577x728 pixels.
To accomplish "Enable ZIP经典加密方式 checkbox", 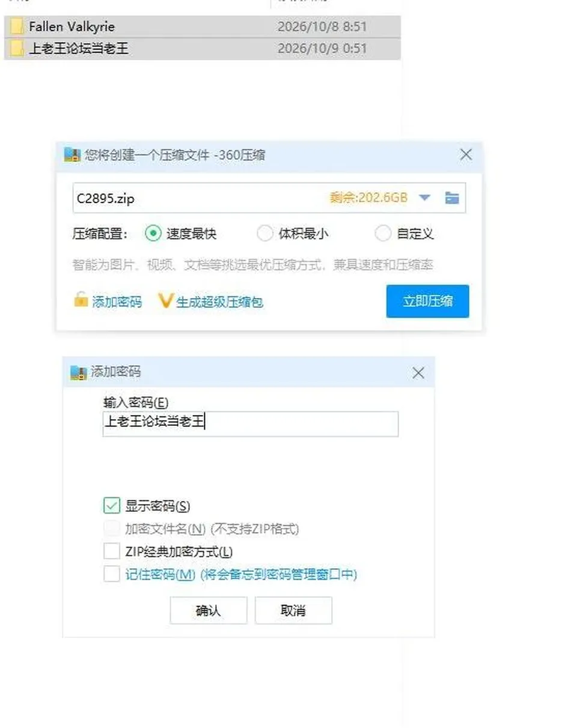I will pyautogui.click(x=112, y=551).
